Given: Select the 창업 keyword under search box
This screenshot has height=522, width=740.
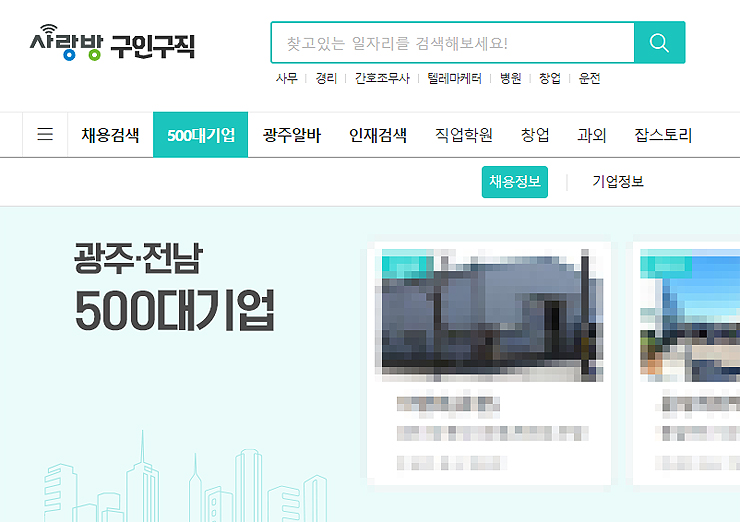Looking at the screenshot, I should coord(550,78).
